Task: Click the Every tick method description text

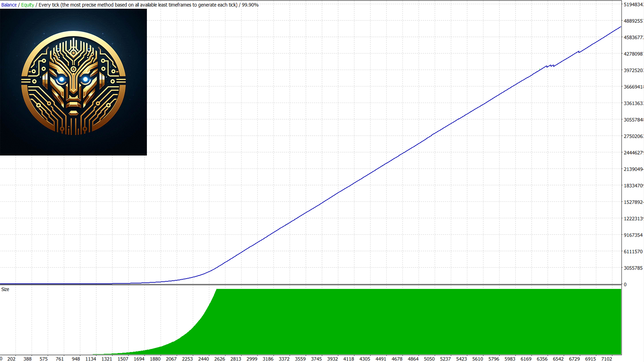Action: click(x=138, y=5)
